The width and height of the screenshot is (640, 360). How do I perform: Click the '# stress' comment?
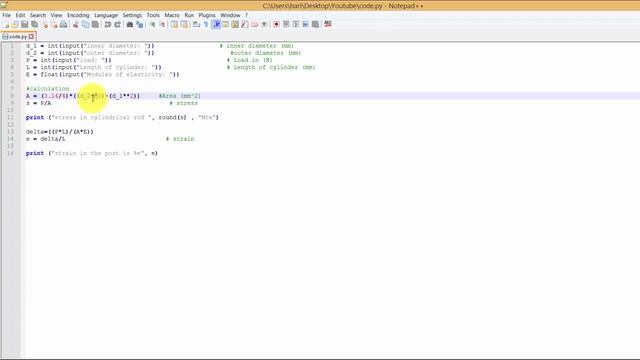pos(184,103)
